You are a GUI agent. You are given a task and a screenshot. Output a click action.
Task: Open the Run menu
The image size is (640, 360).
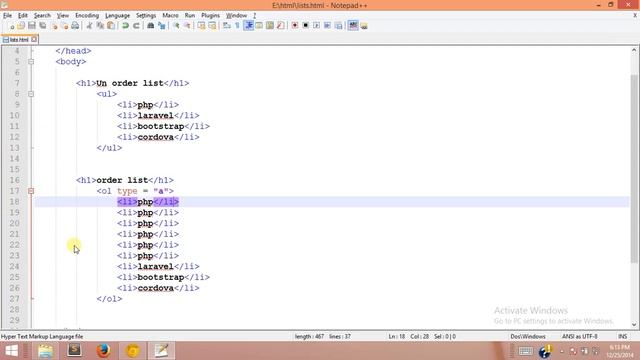click(190, 16)
